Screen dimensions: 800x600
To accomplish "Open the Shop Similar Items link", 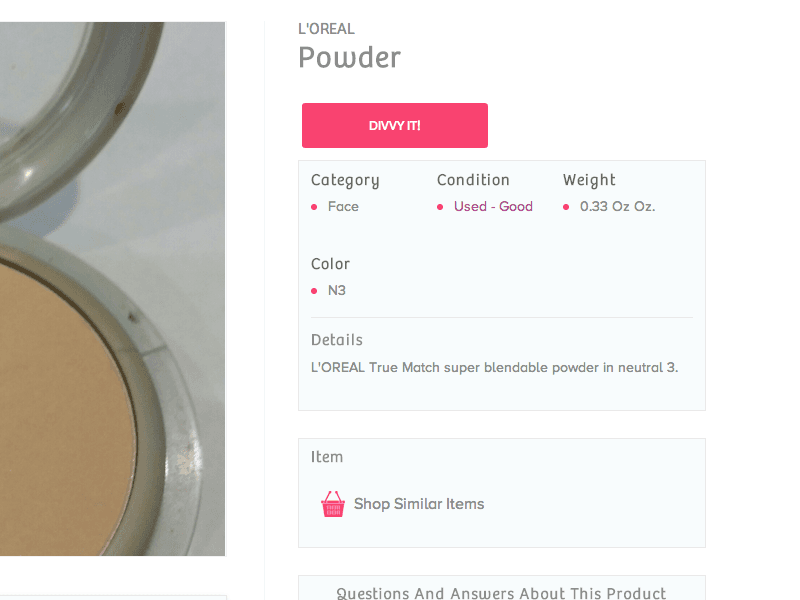I will [x=419, y=504].
